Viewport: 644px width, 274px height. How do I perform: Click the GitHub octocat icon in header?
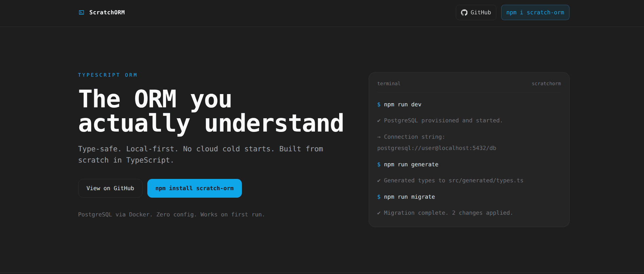(x=464, y=13)
